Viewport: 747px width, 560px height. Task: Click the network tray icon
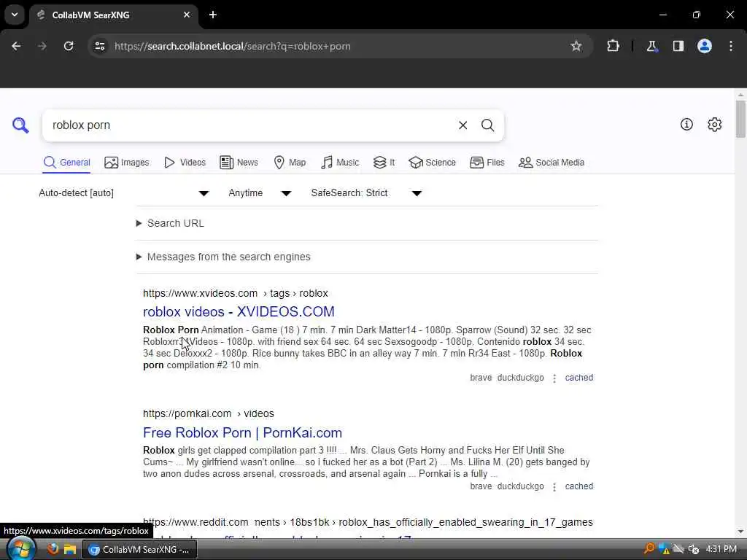click(678, 549)
